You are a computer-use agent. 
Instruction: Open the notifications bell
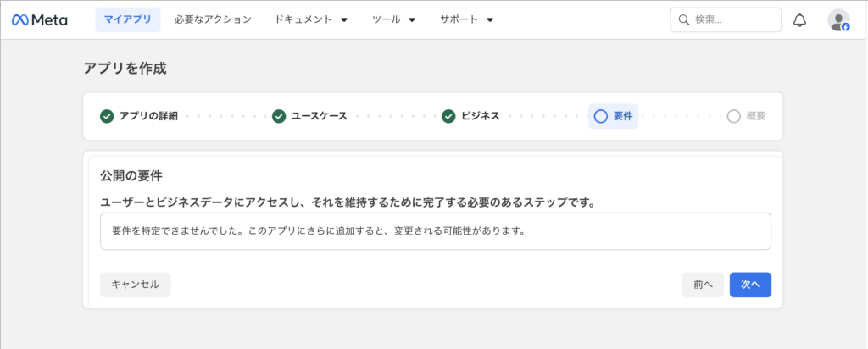pyautogui.click(x=799, y=19)
